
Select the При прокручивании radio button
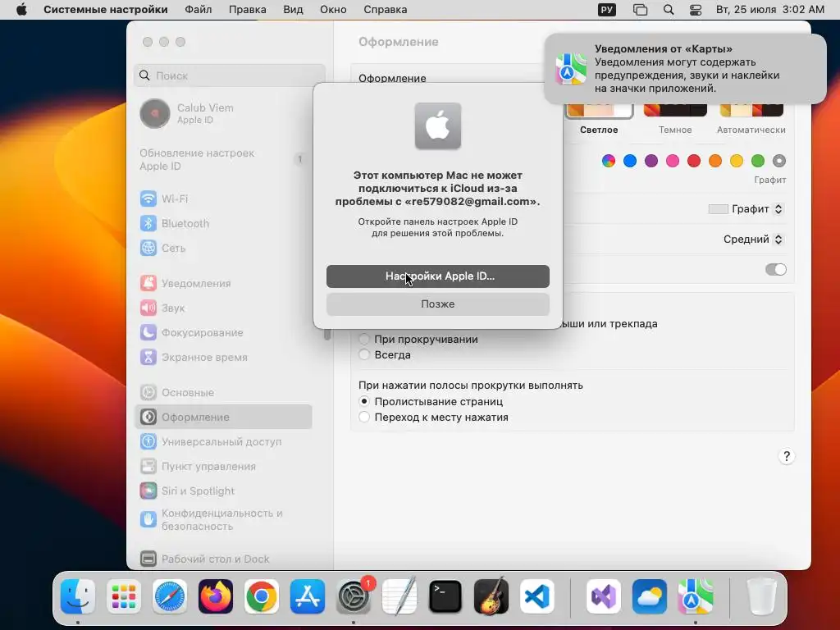pyautogui.click(x=364, y=339)
